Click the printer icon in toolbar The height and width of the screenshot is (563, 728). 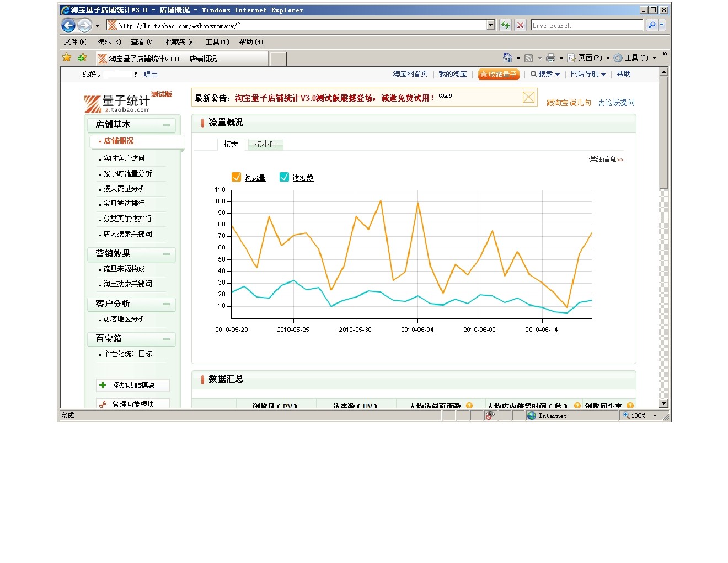tap(550, 58)
